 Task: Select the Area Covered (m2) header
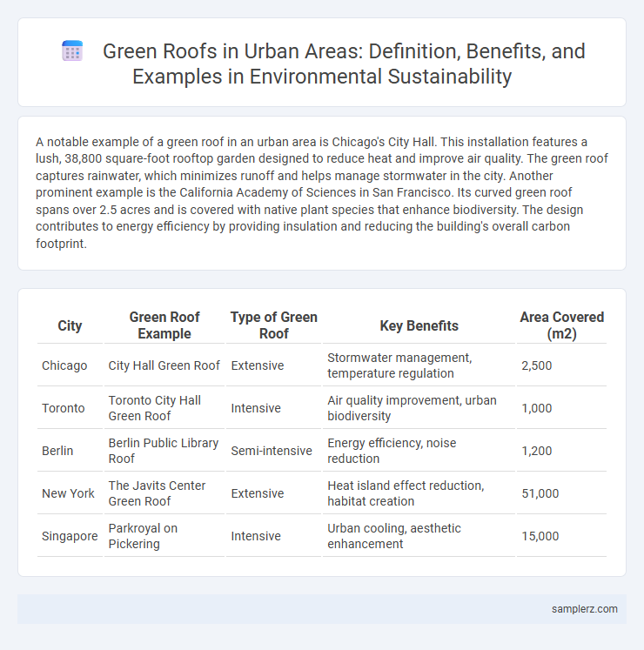pyautogui.click(x=561, y=325)
